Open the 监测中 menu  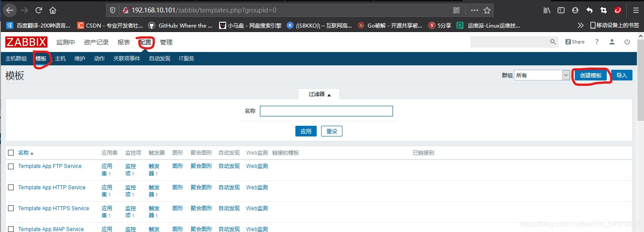66,42
